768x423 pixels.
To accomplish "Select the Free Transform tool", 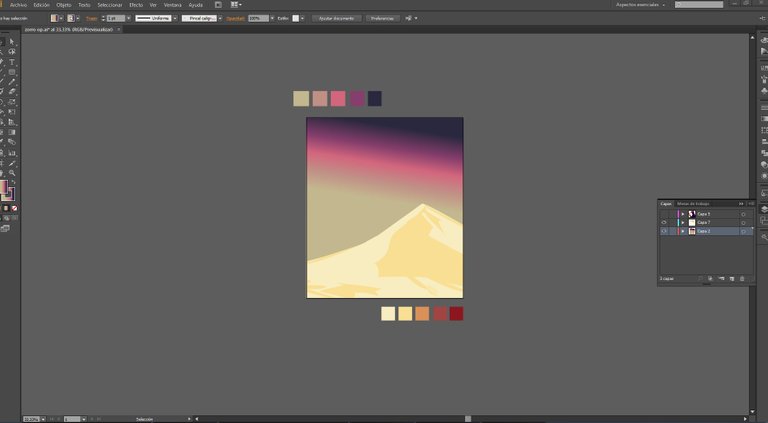I will pos(12,112).
